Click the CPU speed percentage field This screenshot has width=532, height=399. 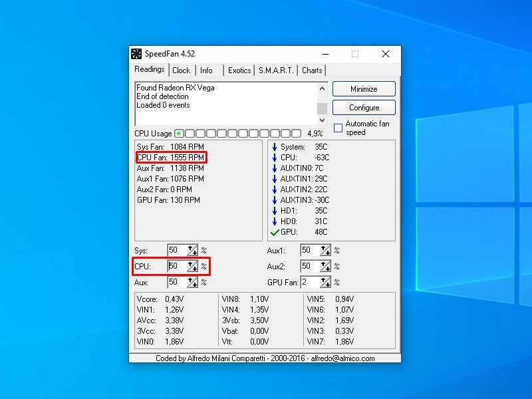point(178,267)
